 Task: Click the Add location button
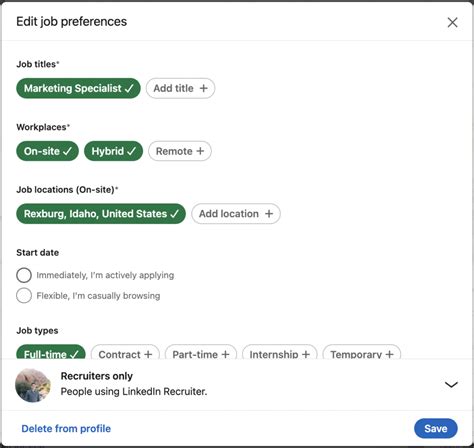pos(236,214)
